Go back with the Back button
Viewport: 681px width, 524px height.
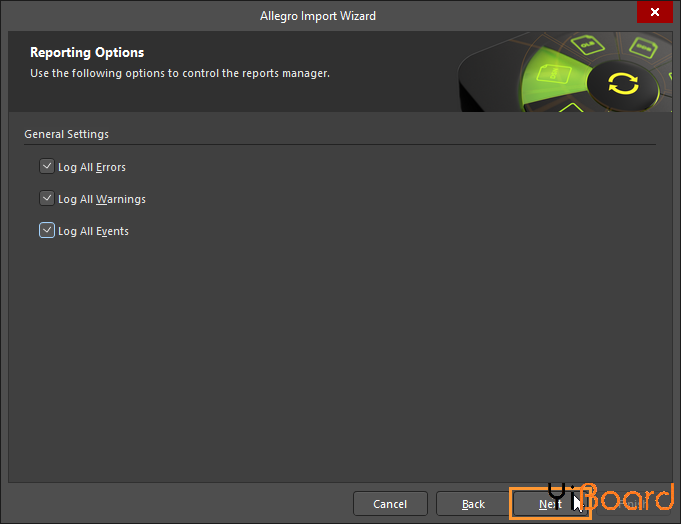point(473,504)
